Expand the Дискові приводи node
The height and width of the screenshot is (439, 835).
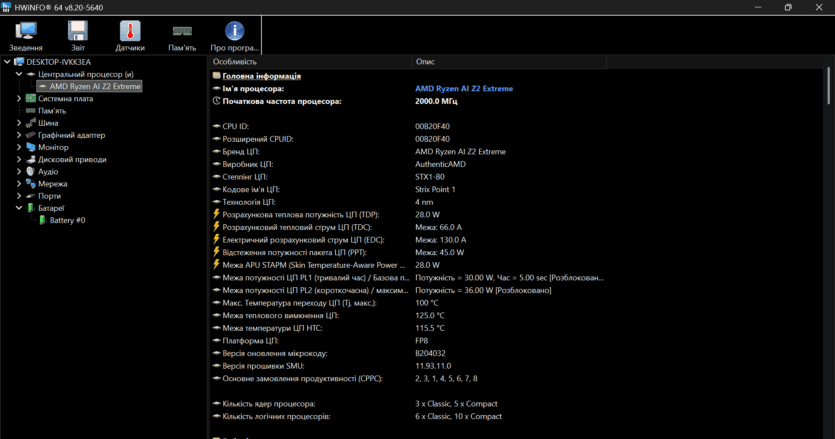(x=19, y=159)
